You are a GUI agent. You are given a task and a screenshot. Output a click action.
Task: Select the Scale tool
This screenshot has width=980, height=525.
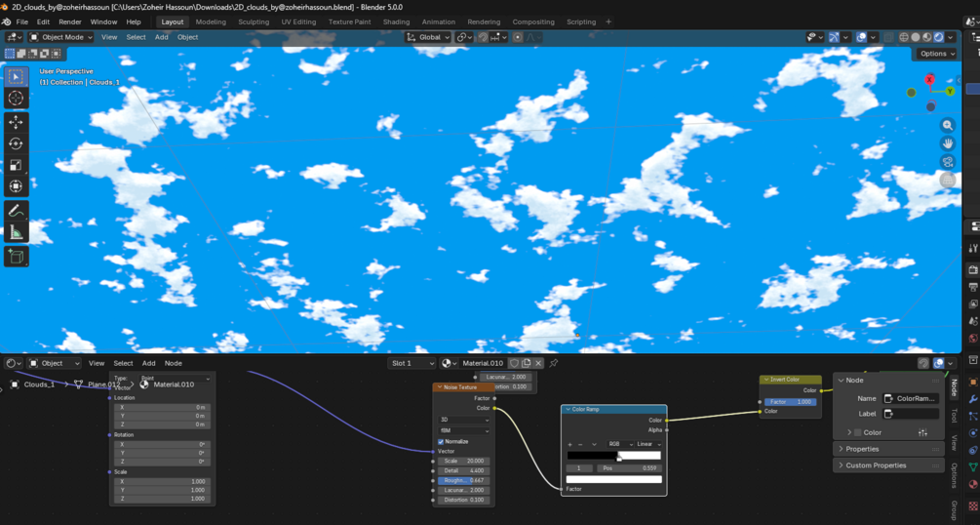pos(17,165)
